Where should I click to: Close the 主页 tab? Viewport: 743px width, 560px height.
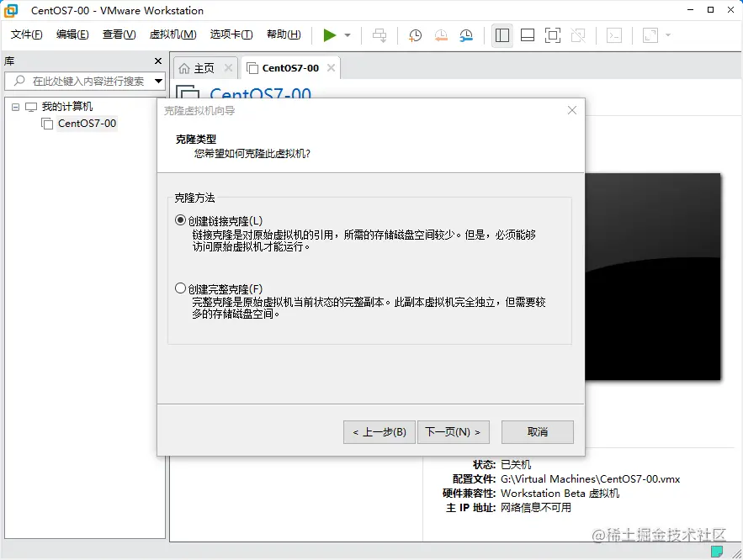point(228,68)
